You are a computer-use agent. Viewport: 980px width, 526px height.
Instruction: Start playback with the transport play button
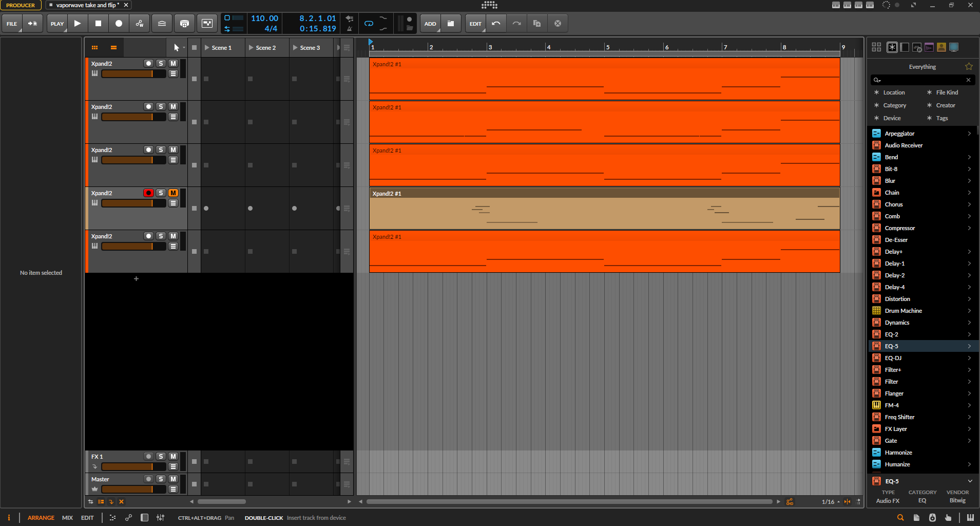78,24
